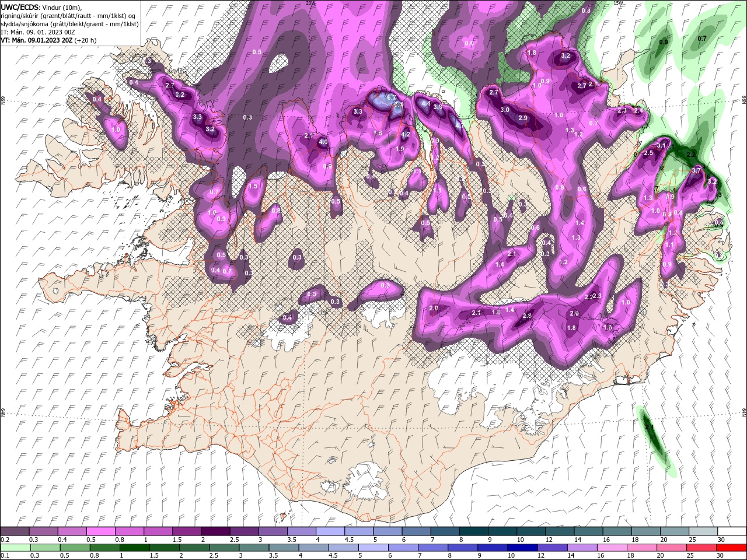Click the legend line starting with rigning/skúrir
747x560 pixels.
[69, 16]
